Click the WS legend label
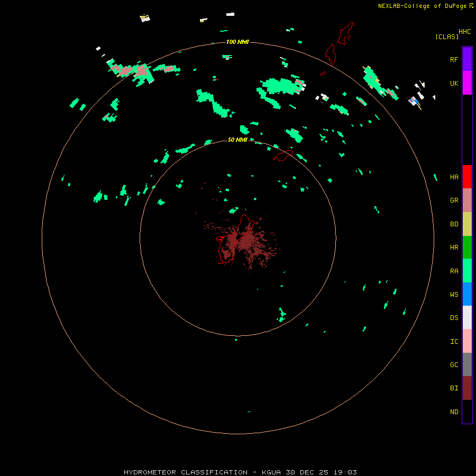476x476 pixels. (x=454, y=294)
